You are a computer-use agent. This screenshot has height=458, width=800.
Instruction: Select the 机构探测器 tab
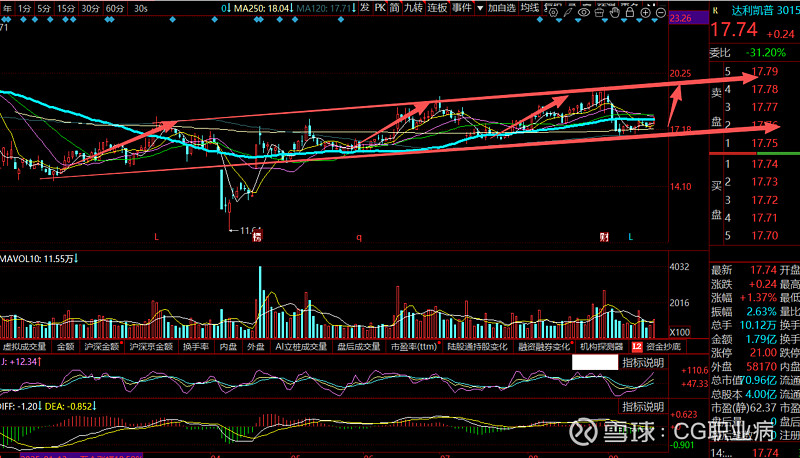(602, 347)
